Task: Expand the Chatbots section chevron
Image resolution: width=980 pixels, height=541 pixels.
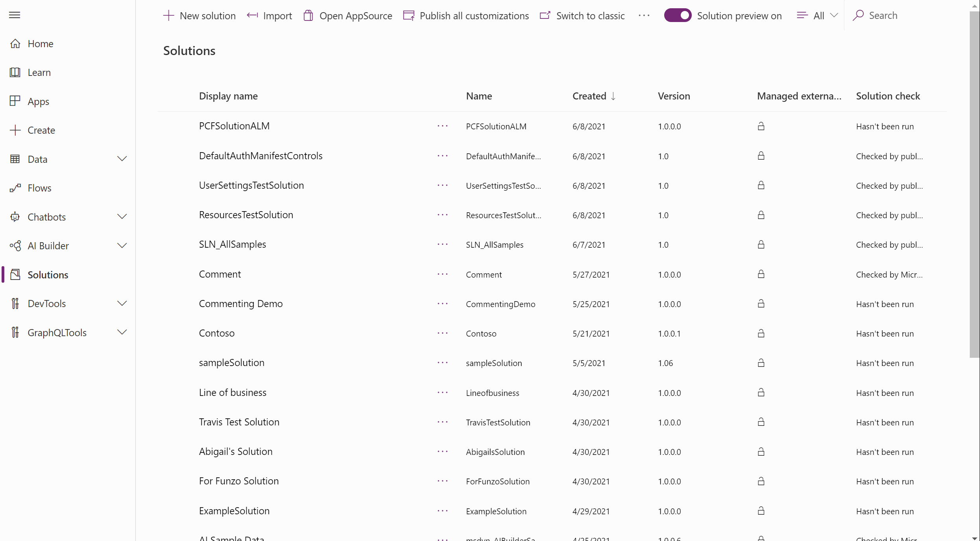Action: (x=122, y=217)
